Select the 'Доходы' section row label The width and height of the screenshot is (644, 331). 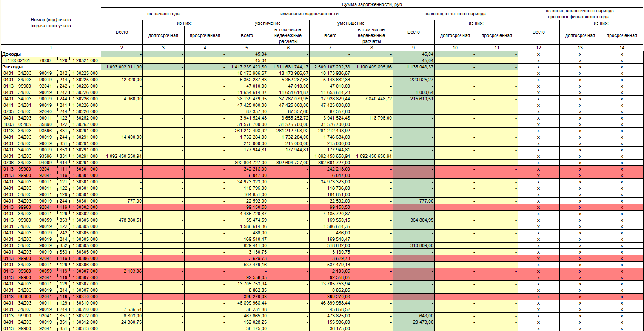(51, 54)
